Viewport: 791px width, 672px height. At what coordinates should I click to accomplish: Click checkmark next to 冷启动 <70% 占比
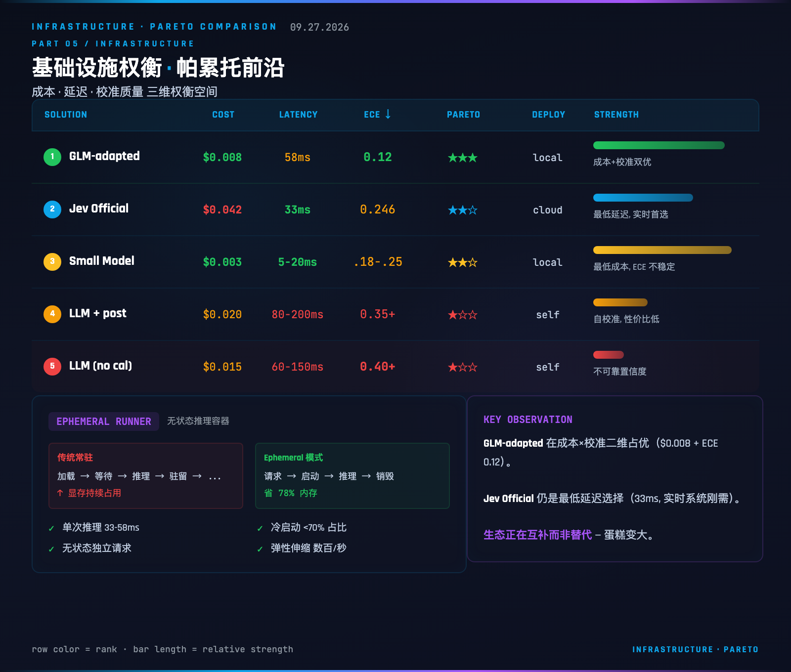tap(260, 528)
